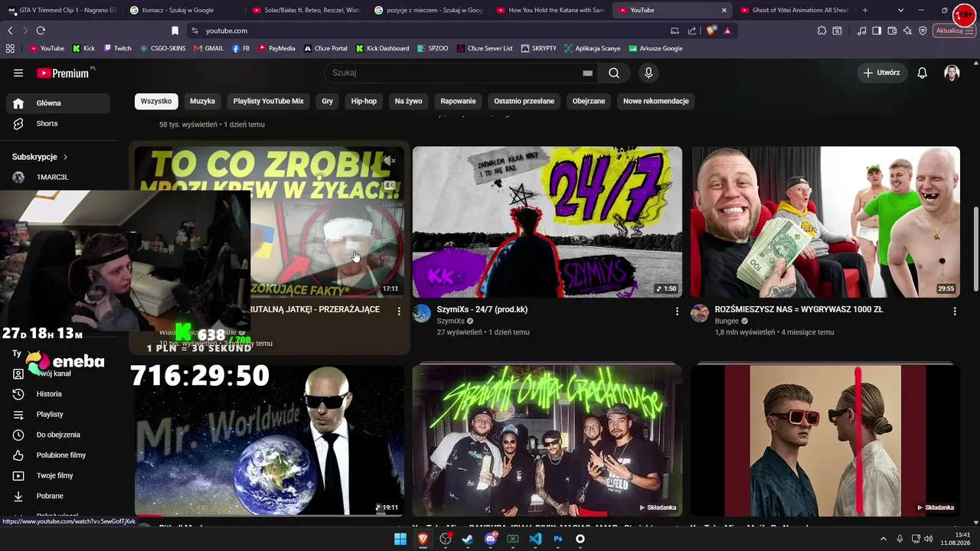
Task: Click the magnifier search button
Action: pyautogui.click(x=614, y=73)
